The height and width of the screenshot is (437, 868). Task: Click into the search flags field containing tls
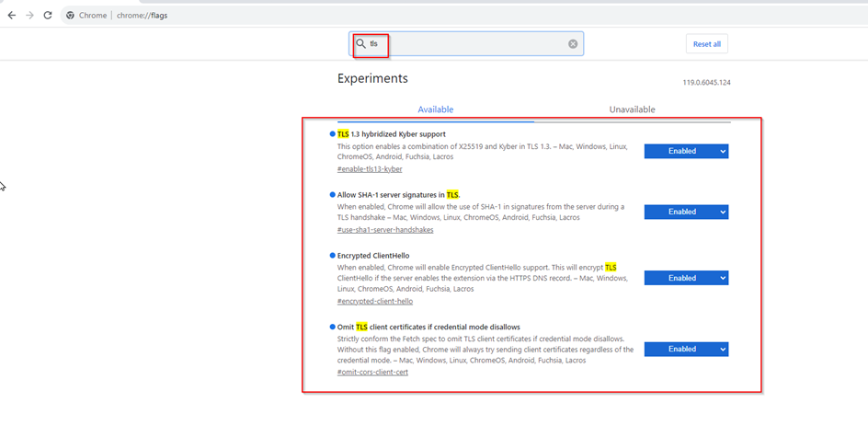coord(466,44)
